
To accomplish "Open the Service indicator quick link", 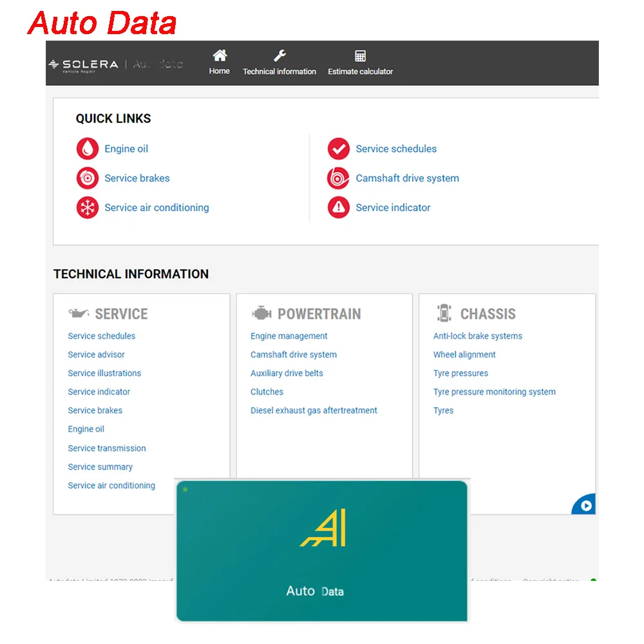I will [x=393, y=208].
